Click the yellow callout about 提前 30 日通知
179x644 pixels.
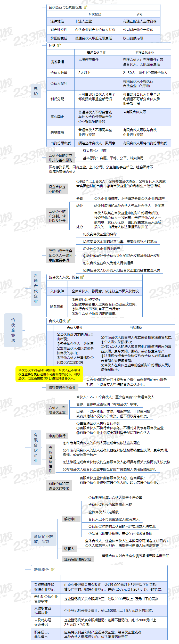pos(49,374)
